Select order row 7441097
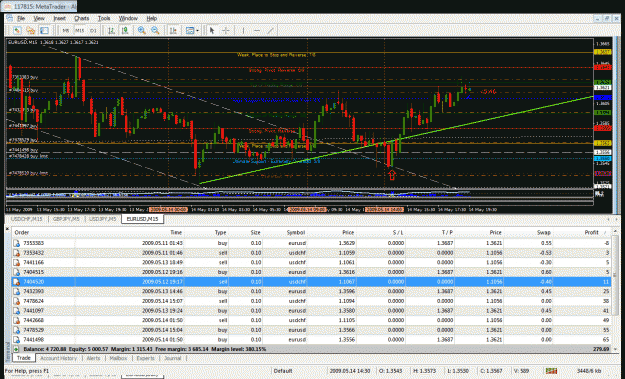625x379 pixels. [311, 310]
